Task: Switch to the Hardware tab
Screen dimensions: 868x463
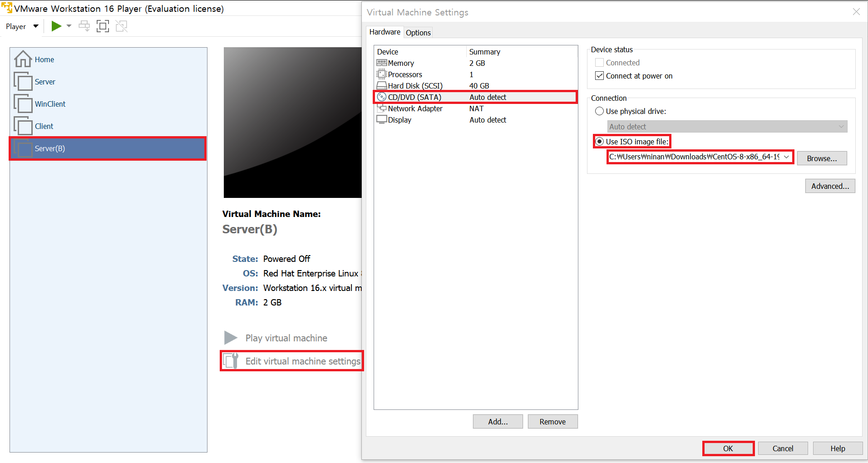Action: pyautogui.click(x=385, y=32)
